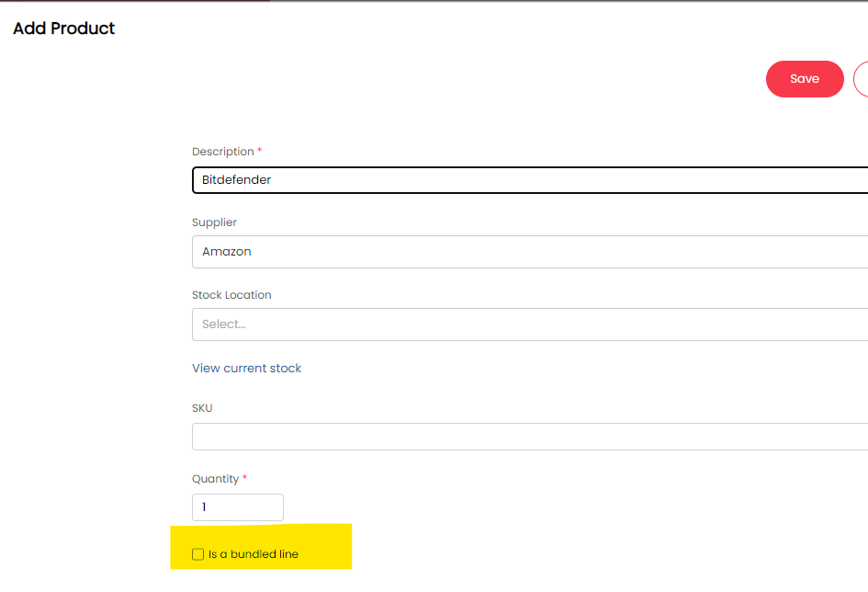Click the Is a bundled line label

click(x=254, y=554)
